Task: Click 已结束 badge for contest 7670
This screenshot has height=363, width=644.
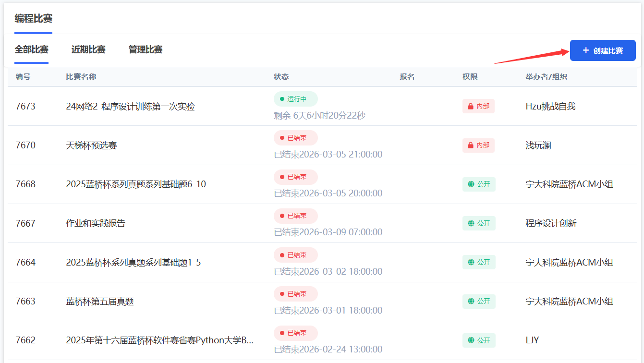Action: (x=296, y=138)
